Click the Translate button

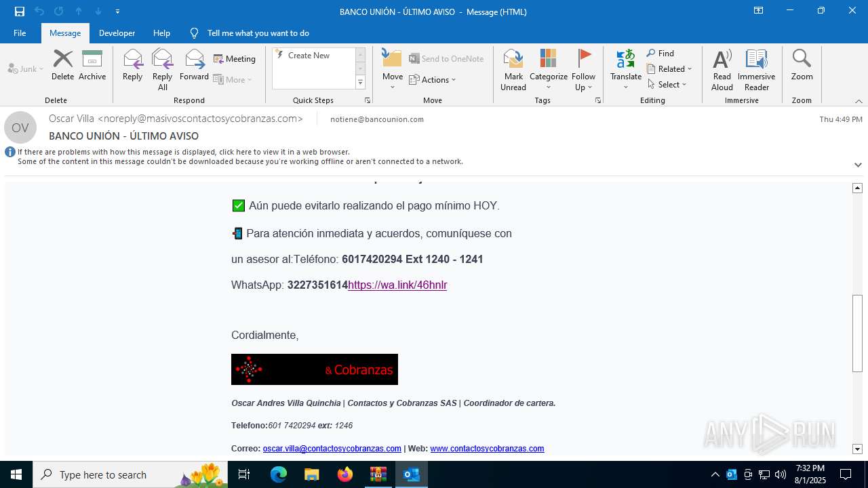(x=626, y=70)
